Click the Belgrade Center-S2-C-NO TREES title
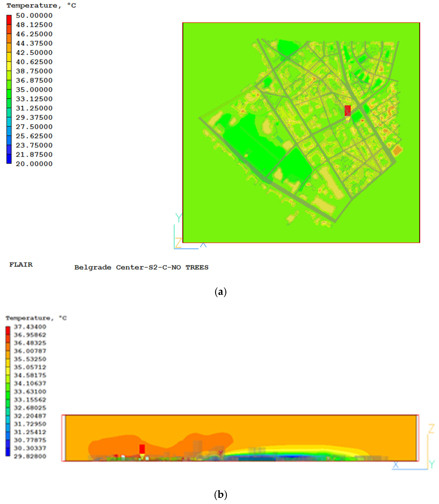 [x=141, y=267]
